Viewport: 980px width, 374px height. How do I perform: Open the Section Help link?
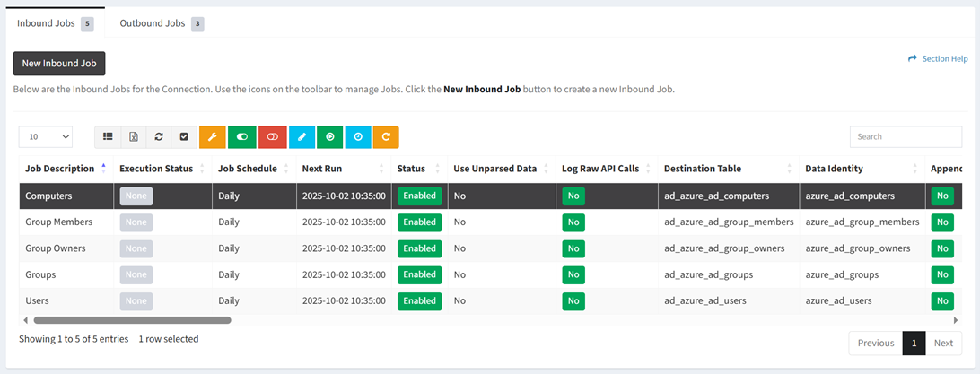tap(938, 58)
